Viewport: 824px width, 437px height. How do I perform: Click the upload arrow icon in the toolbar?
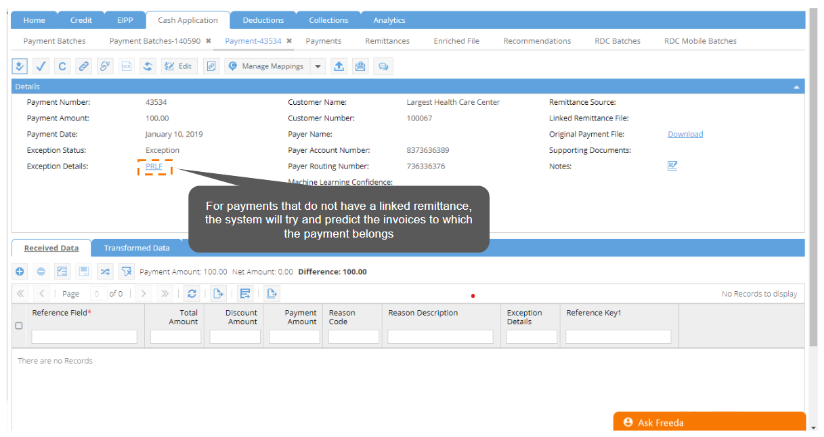339,66
